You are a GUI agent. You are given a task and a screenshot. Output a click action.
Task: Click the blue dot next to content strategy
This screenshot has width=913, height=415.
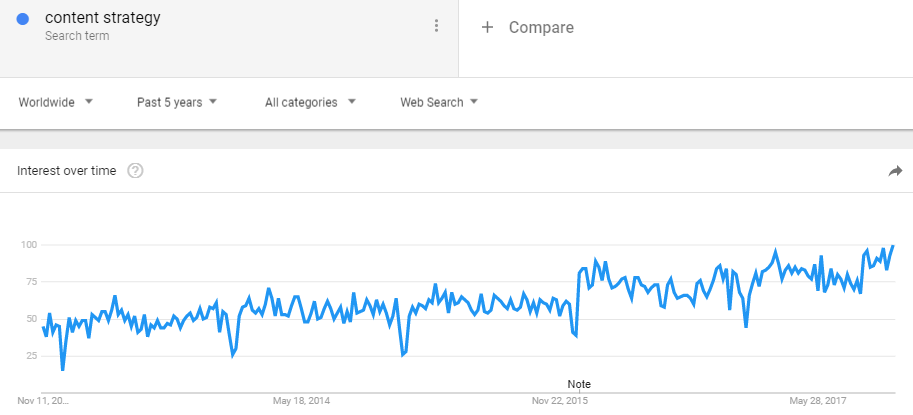[23, 19]
